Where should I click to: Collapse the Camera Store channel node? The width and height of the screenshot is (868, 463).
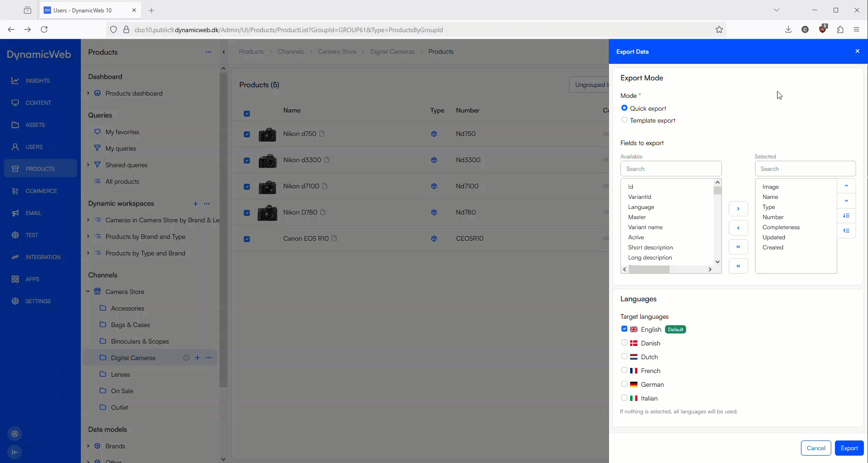(x=88, y=292)
